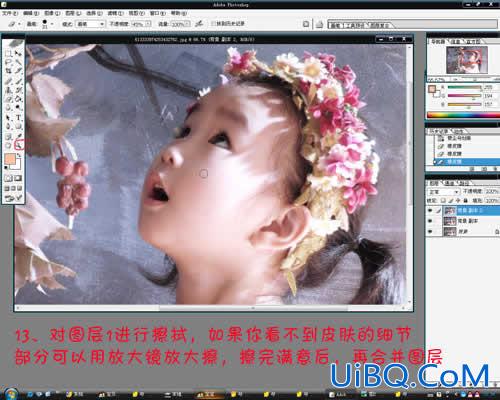Click the color spectrum ramp in Color panel
The width and height of the screenshot is (500, 400).
tap(464, 115)
